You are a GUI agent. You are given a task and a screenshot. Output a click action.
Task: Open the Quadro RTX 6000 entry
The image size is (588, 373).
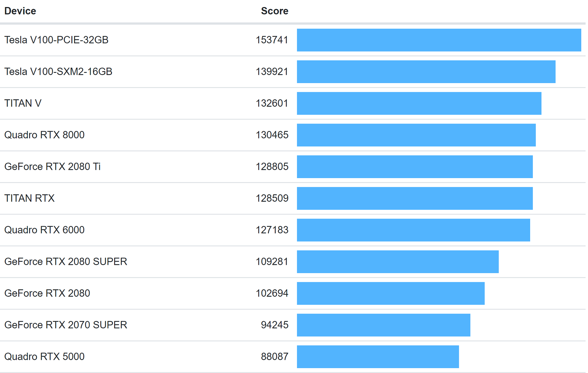(44, 230)
